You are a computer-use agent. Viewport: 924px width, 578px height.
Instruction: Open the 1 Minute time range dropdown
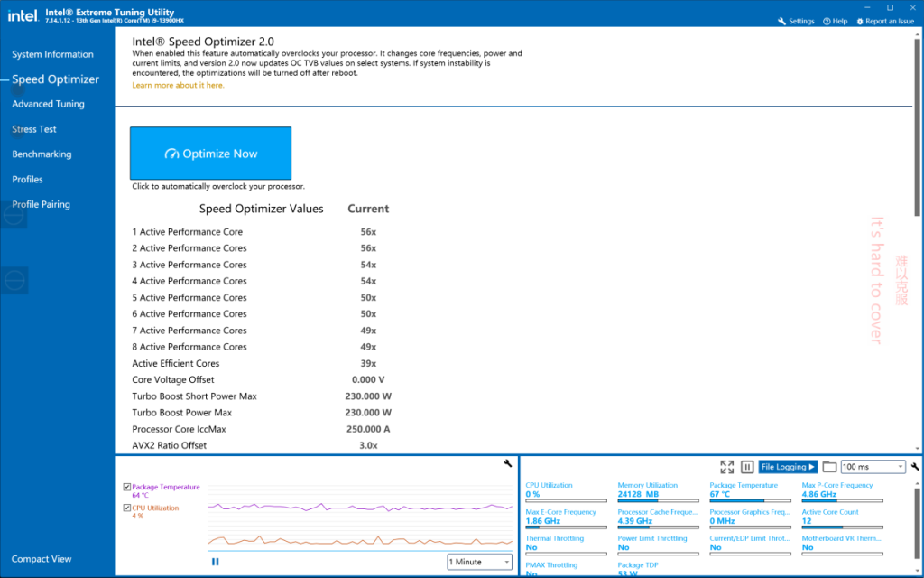(479, 562)
